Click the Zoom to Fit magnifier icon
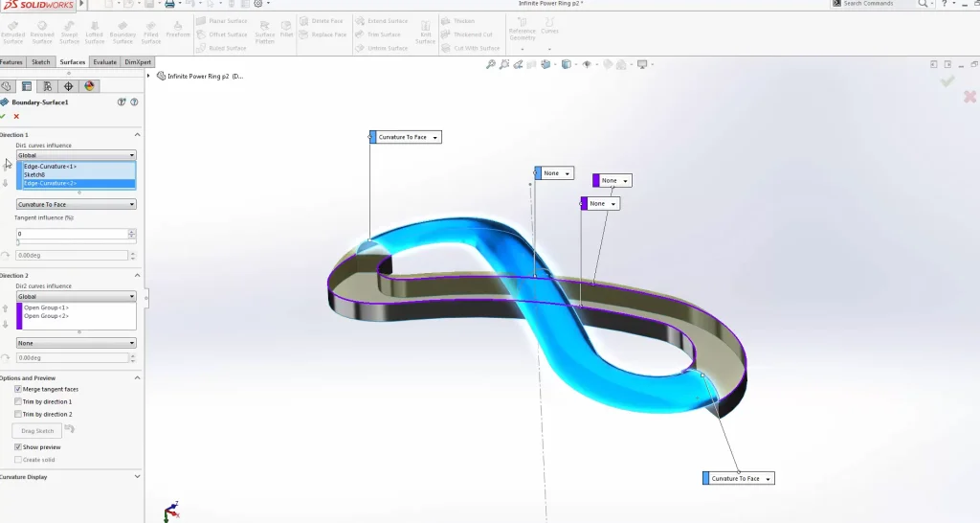 491,65
